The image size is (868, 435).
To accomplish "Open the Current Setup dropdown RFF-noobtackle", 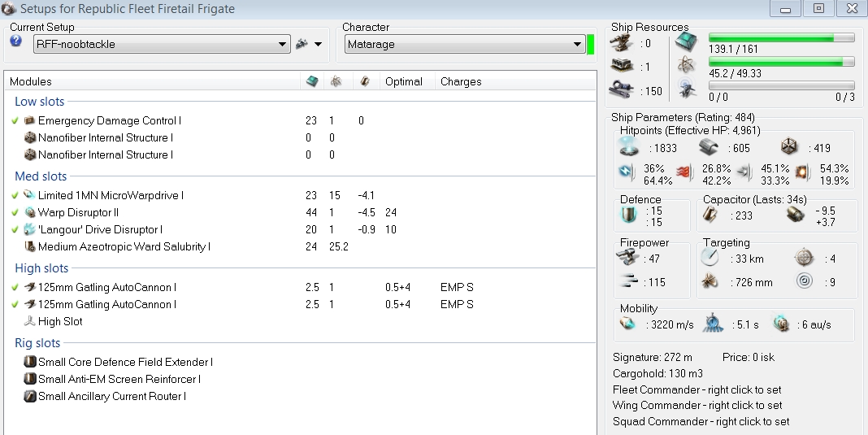I will pos(162,45).
